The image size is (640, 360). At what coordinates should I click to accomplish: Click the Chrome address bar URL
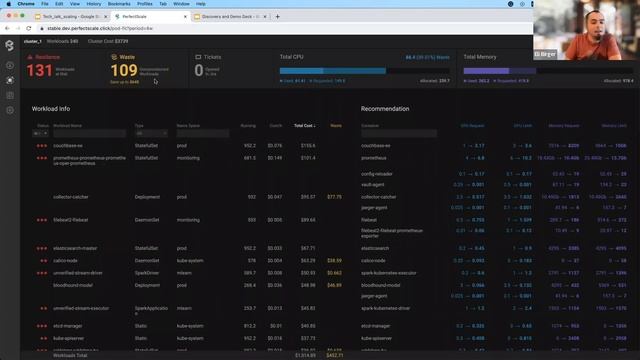100,29
